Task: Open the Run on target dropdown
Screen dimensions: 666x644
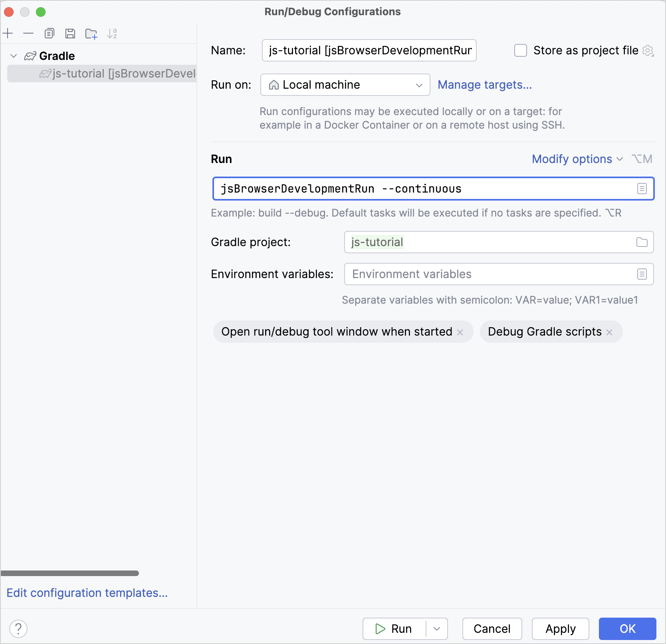Action: pos(419,85)
